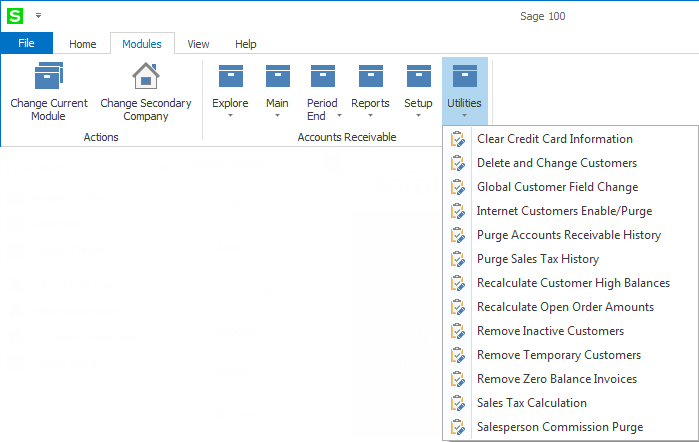Choose Global Customer Field Change
The width and height of the screenshot is (699, 442).
point(557,187)
